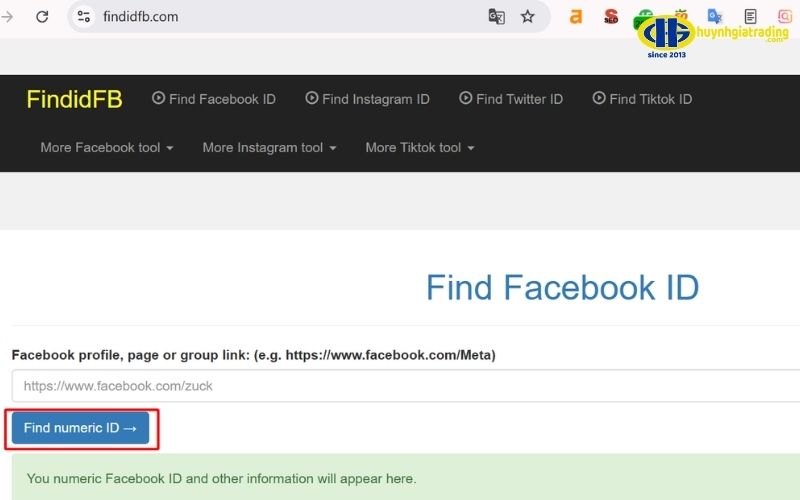Click the browser forward arrow
Screen dimensions: 800x500
tap(7, 17)
